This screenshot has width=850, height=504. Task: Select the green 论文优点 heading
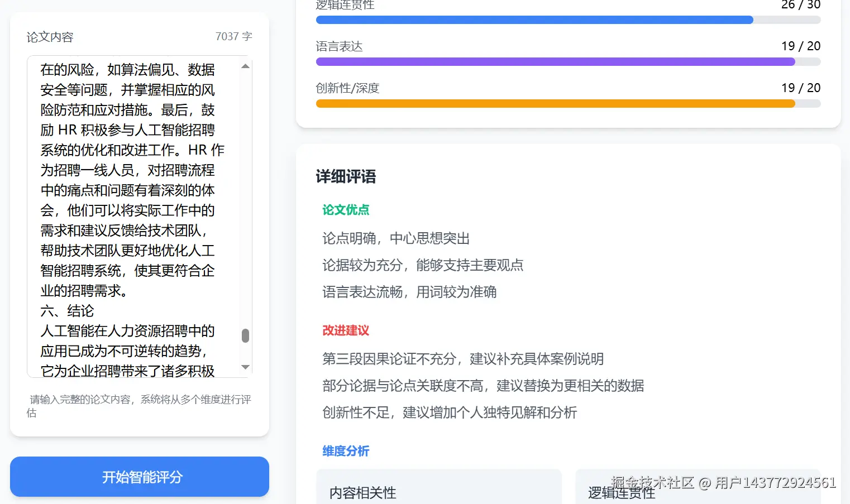[346, 210]
